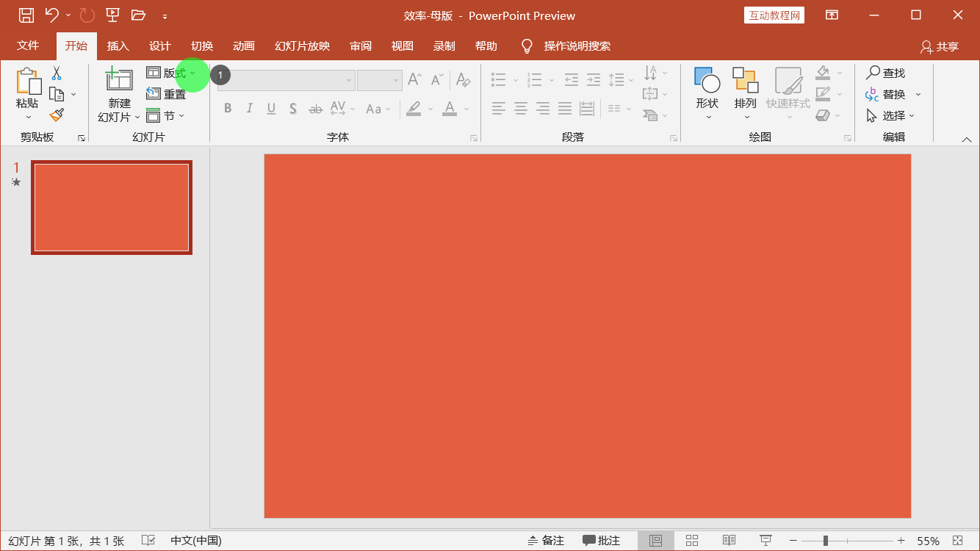Viewport: 980px width, 551px height.
Task: Switch to Transitions (切换) tab
Action: (x=201, y=46)
